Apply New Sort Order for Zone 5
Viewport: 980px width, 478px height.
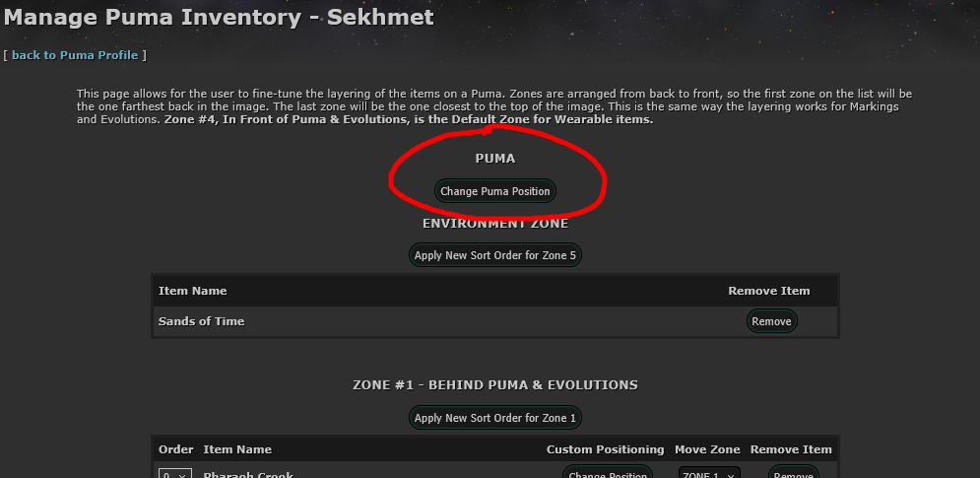click(x=495, y=255)
